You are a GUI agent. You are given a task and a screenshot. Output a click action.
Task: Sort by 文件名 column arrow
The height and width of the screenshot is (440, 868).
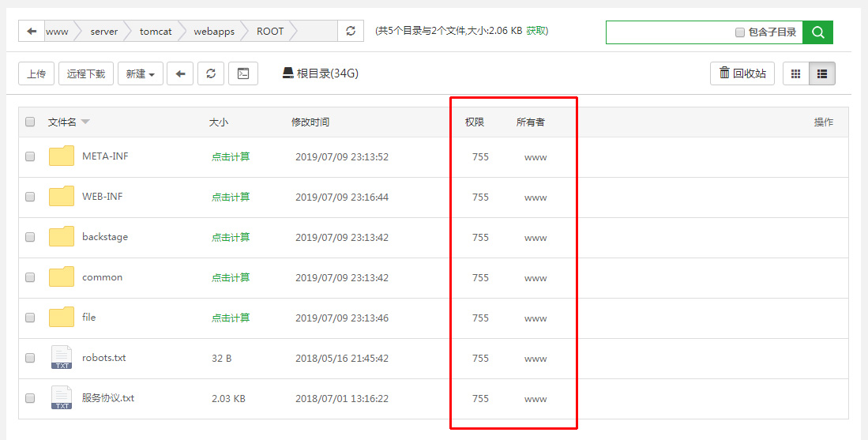(x=85, y=122)
